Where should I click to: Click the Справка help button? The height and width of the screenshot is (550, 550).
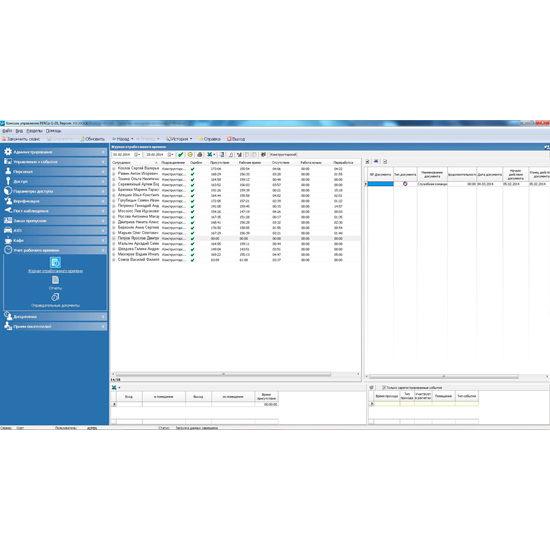210,139
